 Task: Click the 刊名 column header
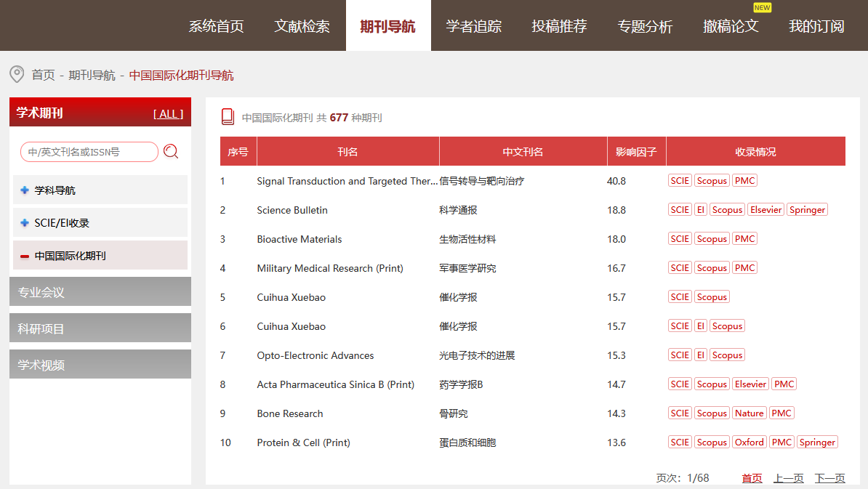point(347,152)
